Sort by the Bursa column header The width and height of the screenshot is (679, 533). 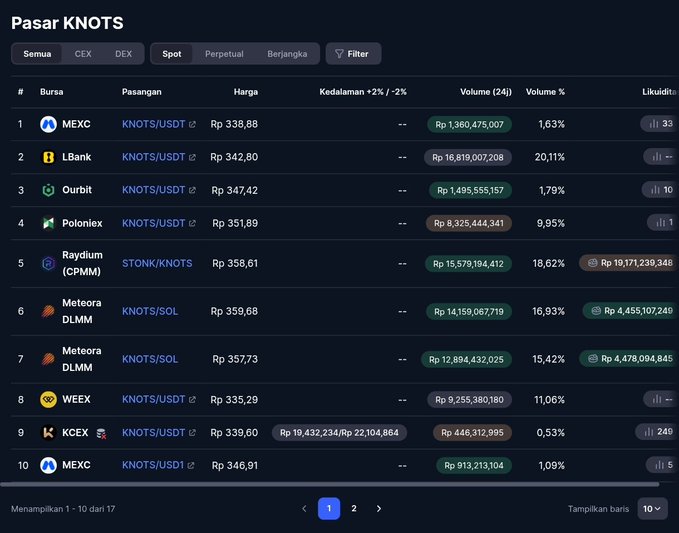(52, 92)
